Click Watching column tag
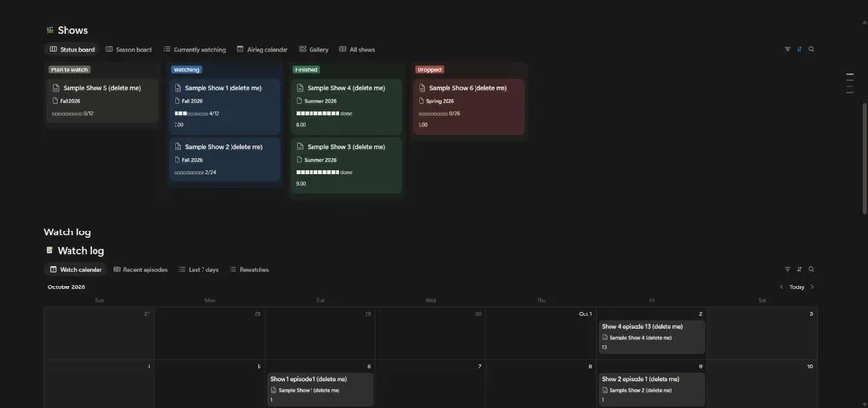 click(x=186, y=69)
